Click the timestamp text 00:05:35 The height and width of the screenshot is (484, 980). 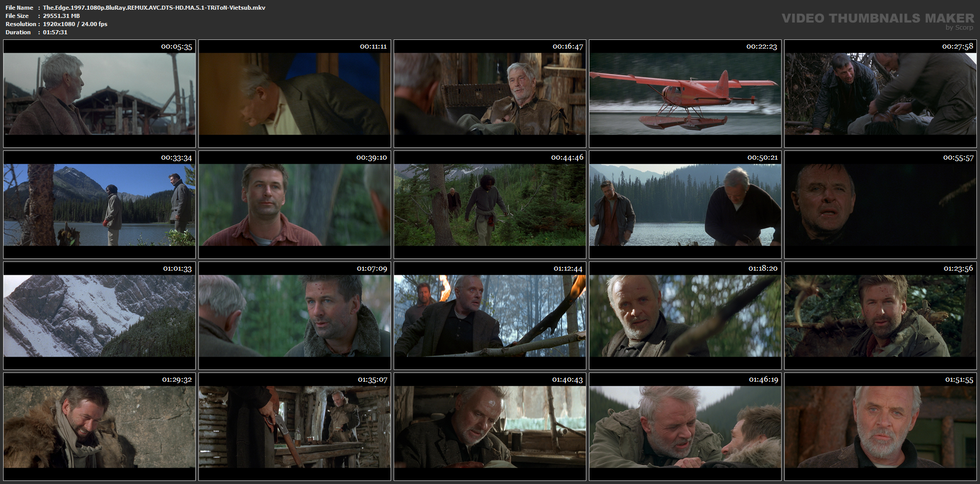coord(176,47)
